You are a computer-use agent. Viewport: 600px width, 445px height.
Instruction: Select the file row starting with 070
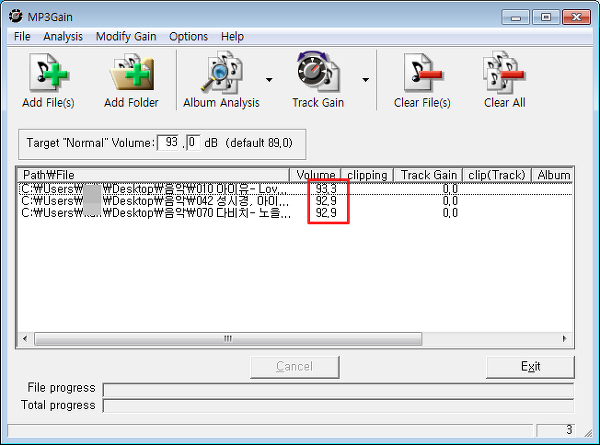295,213
